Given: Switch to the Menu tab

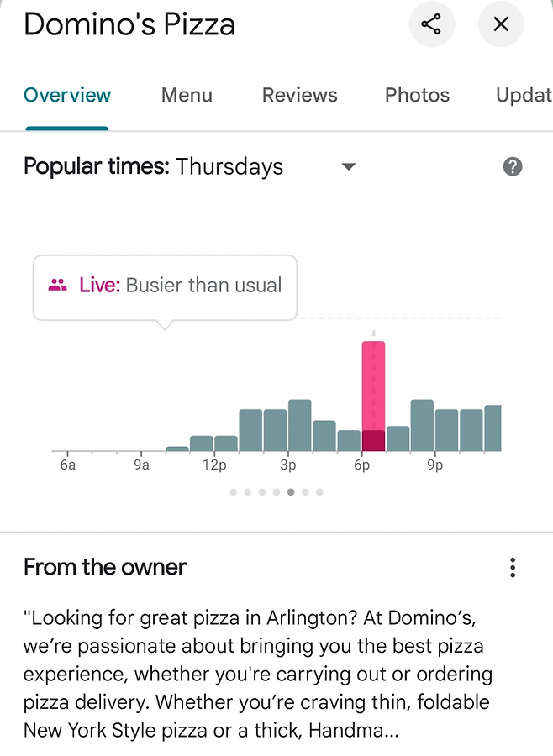Looking at the screenshot, I should [187, 95].
